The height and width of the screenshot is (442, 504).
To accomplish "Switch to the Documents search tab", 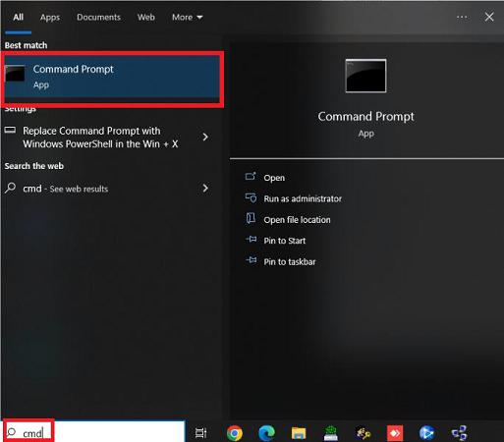I will [98, 17].
